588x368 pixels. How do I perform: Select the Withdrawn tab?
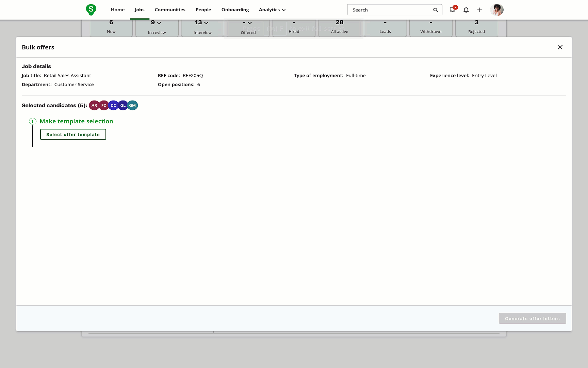431,27
